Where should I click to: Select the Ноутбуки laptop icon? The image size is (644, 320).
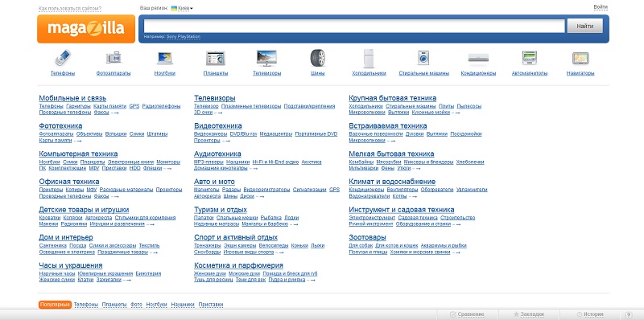point(165,58)
